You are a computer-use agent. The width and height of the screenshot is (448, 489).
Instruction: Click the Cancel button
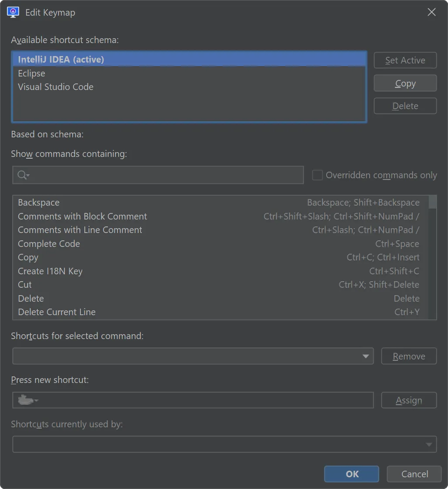pyautogui.click(x=415, y=474)
